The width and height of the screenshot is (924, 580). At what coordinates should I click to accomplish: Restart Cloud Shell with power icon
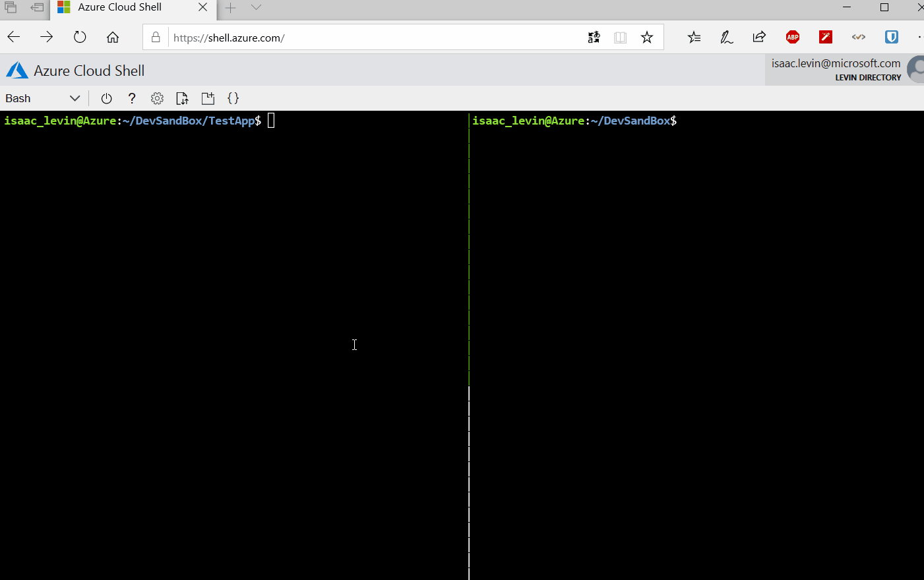106,98
